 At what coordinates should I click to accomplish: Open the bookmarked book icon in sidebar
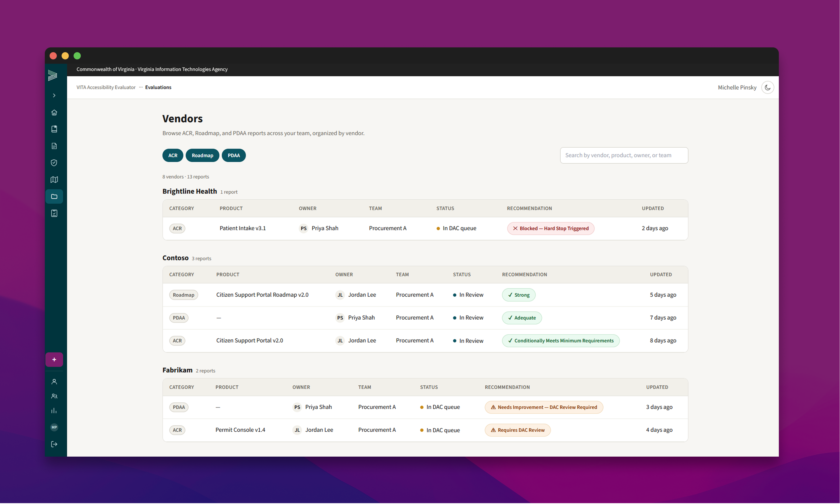(x=54, y=129)
